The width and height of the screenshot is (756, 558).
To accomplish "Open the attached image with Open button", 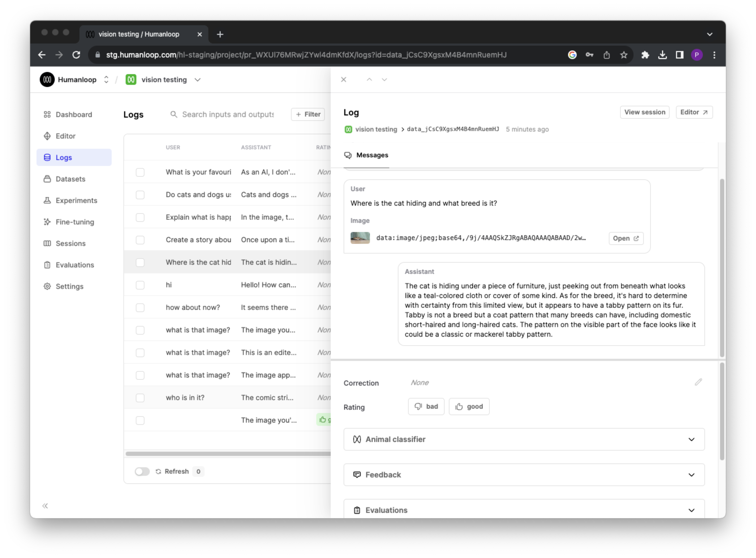I will click(x=626, y=238).
